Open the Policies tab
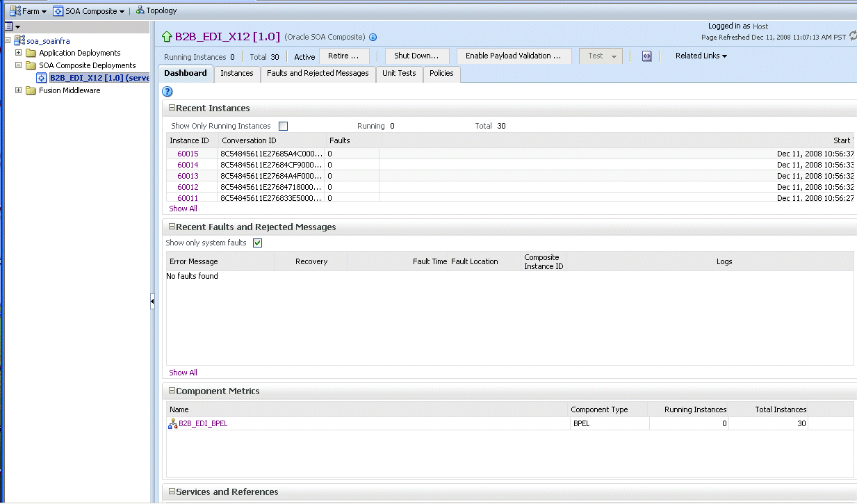 [441, 74]
